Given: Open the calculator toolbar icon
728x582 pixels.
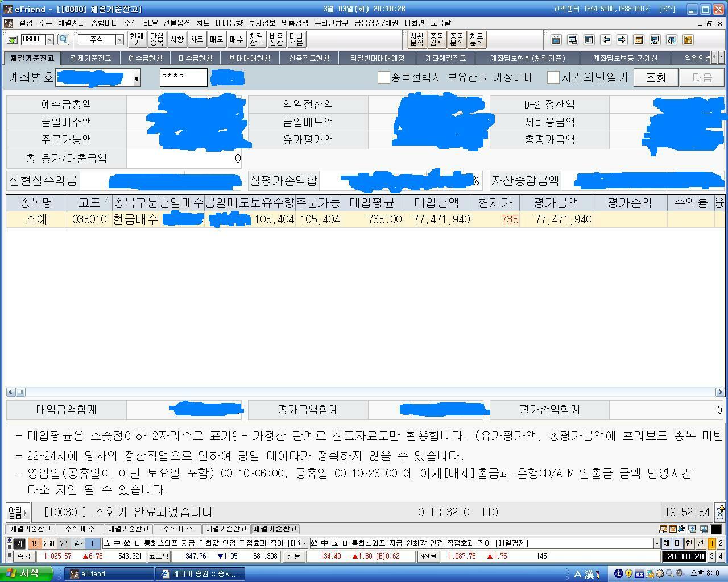Looking at the screenshot, I should (x=638, y=40).
